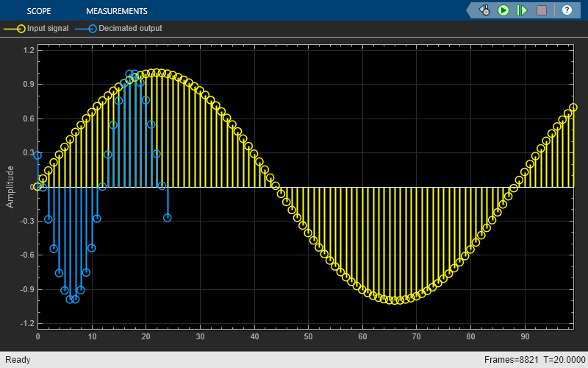This screenshot has height=368, width=588.
Task: Click the -0.6 y-axis tick label
Action: [27, 255]
